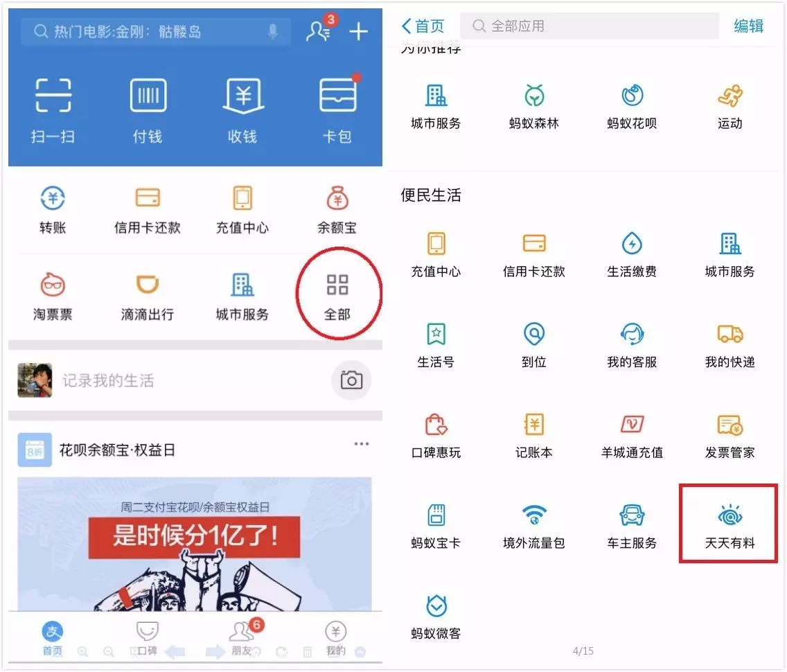787x672 pixels.
Task: Open 运动 sports app
Action: 729,107
